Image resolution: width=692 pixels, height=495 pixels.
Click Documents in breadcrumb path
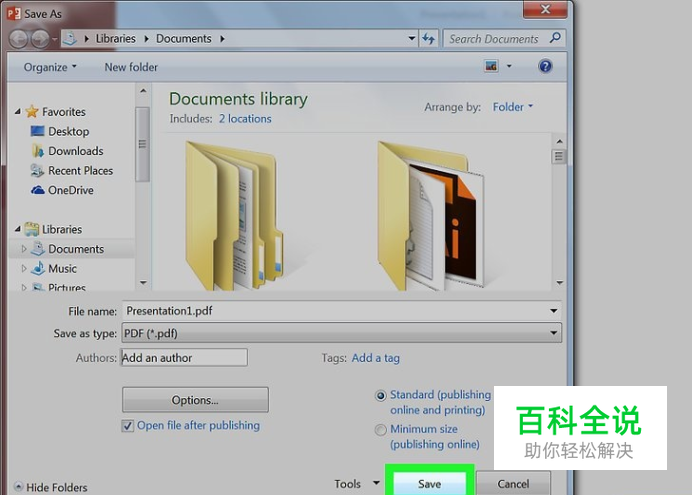(x=184, y=39)
